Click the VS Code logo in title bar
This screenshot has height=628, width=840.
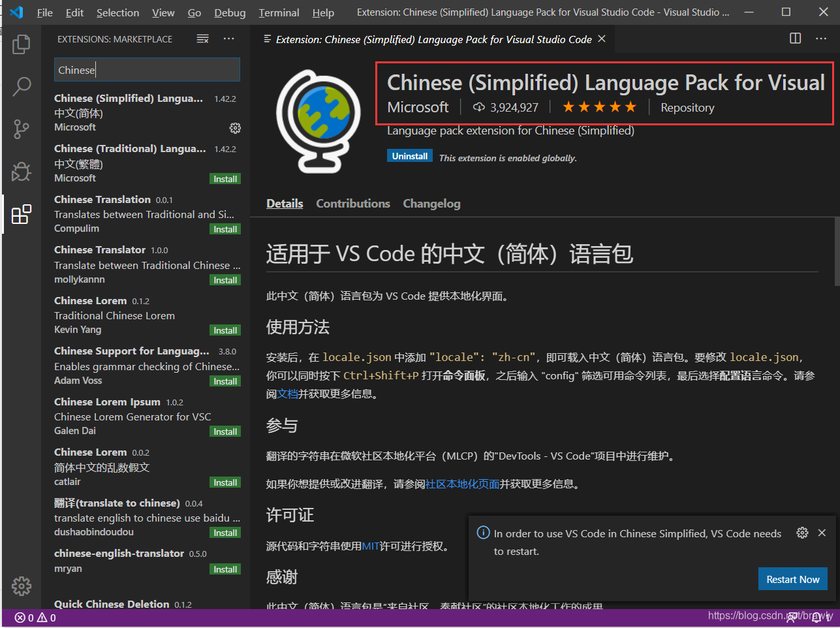[16, 12]
